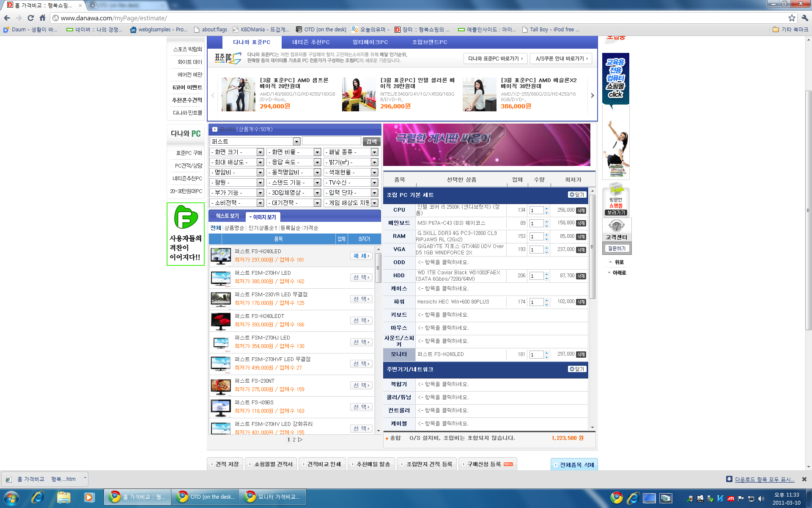Open the 소비전력 filter dropdown
Image resolution: width=812 pixels, height=508 pixels.
237,203
